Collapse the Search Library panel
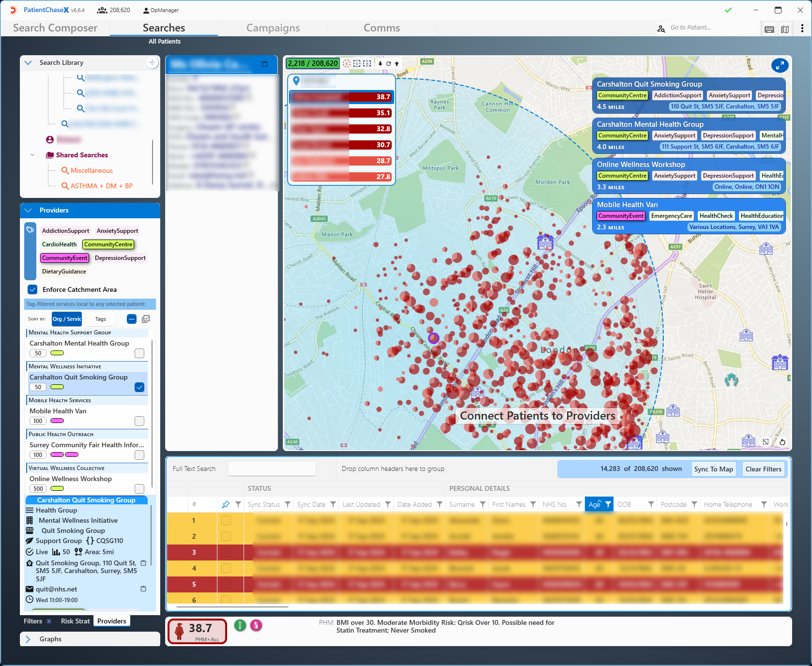This screenshot has height=666, width=812. 29,62
